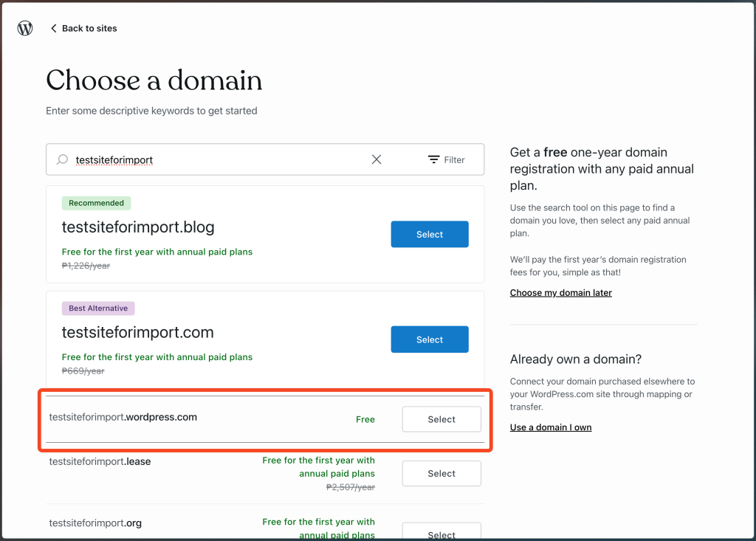Click the testsiteforimport.blog domain name text
756x541 pixels.
(x=138, y=227)
